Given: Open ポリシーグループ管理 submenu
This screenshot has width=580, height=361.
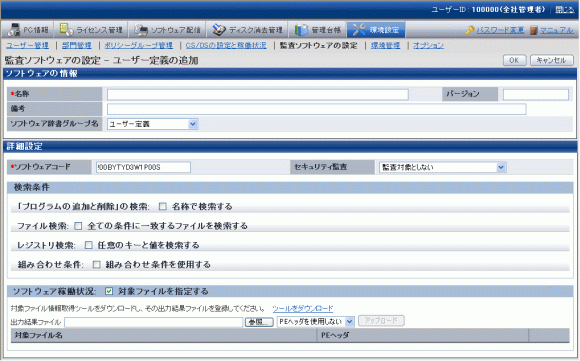Looking at the screenshot, I should (x=139, y=45).
